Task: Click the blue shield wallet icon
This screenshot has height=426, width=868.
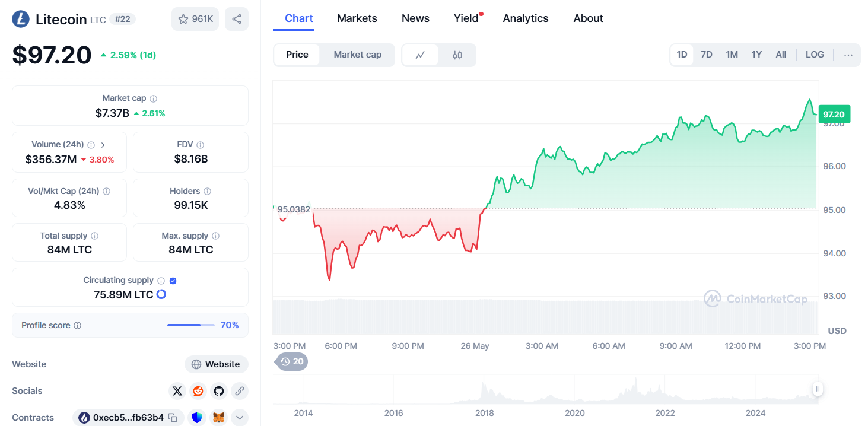Action: 197,418
